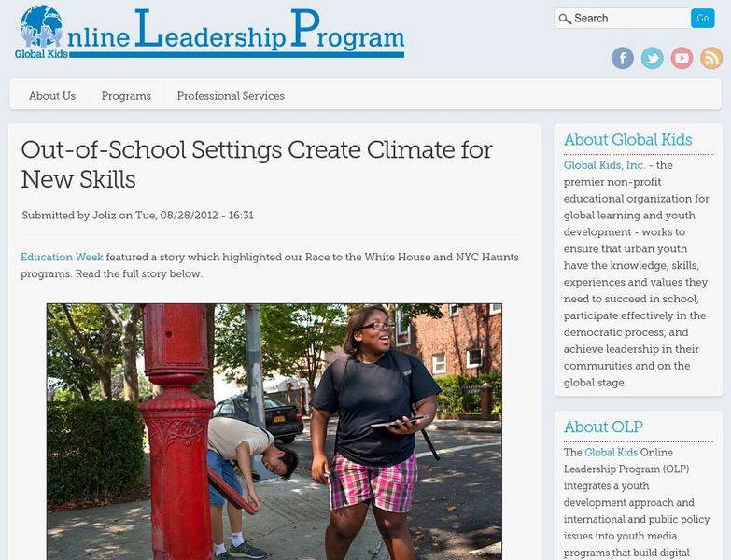This screenshot has height=560, width=731.
Task: Click the Global Kids globe logo
Action: pos(41,32)
